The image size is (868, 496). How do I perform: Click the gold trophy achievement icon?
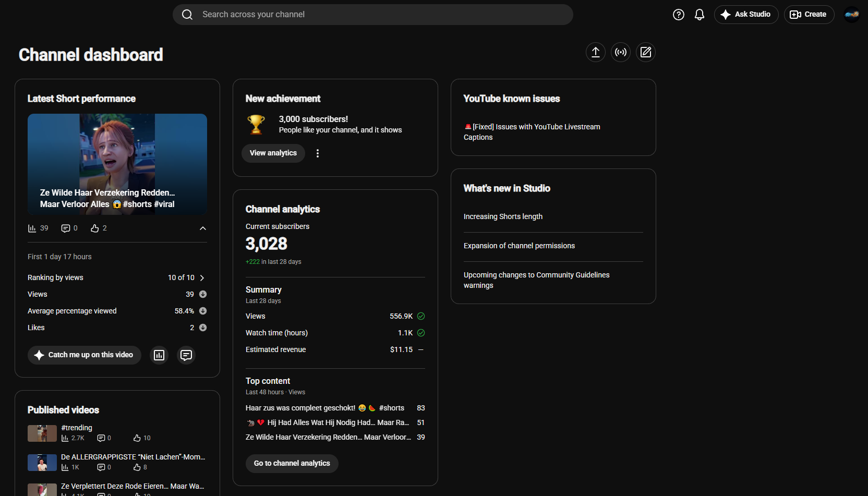point(256,125)
